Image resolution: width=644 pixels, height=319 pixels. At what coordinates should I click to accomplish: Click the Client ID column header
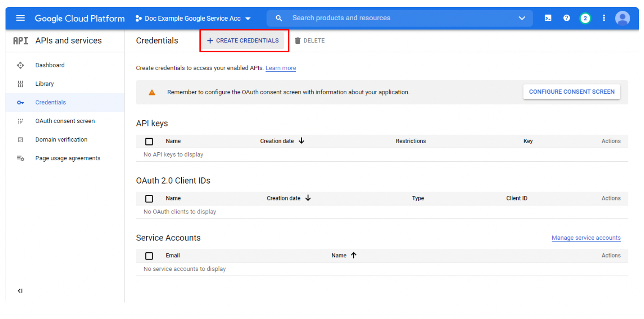click(517, 198)
